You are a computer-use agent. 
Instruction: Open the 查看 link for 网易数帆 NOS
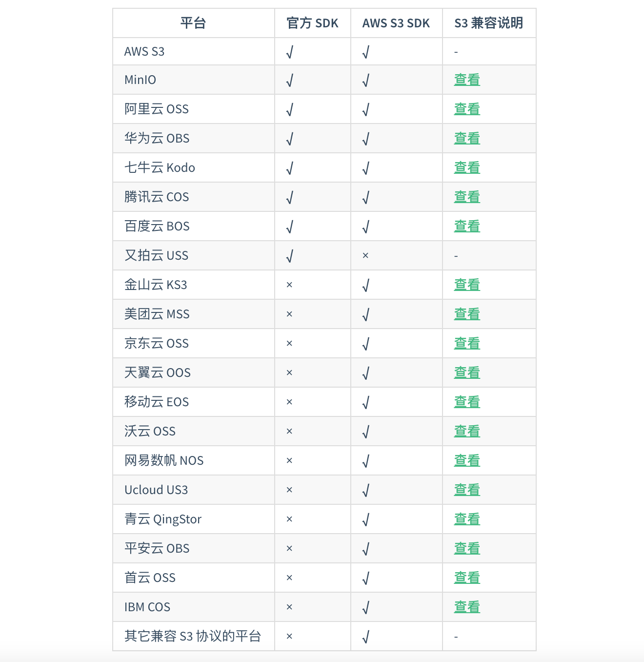pos(467,460)
